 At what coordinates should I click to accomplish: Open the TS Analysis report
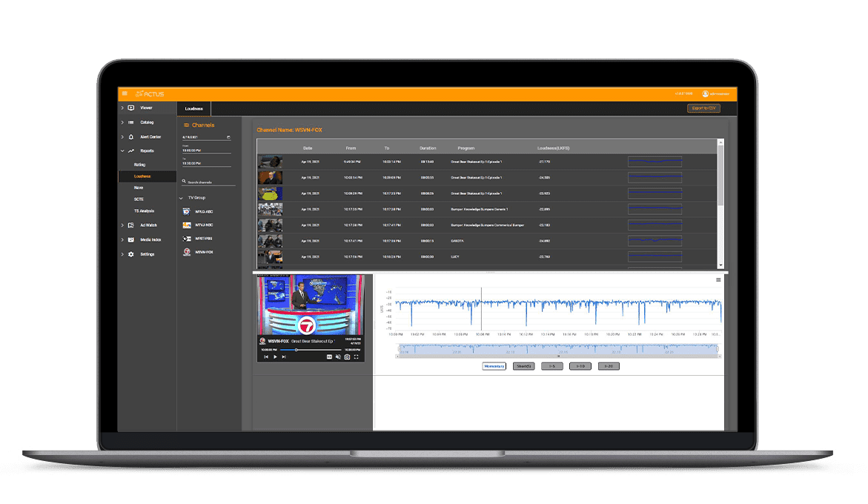(x=144, y=211)
